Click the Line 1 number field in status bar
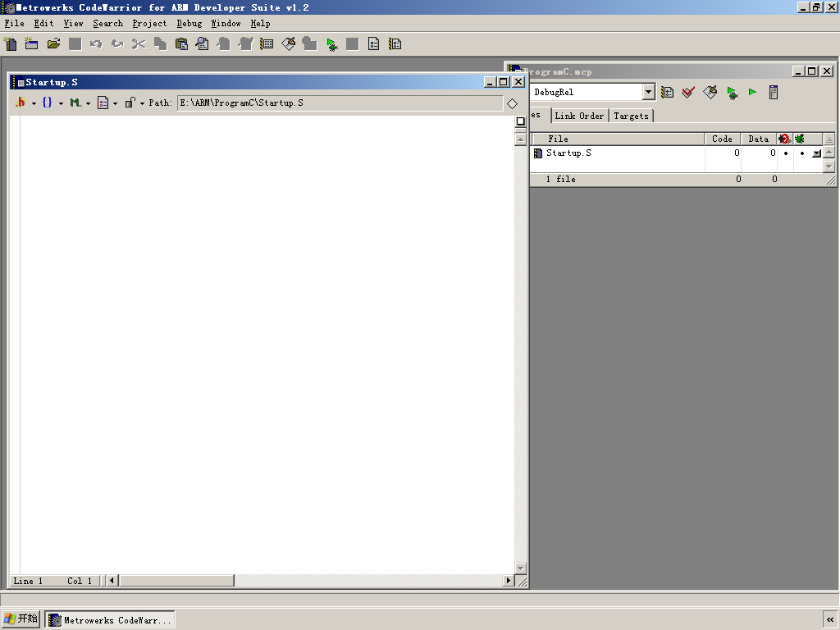Image resolution: width=840 pixels, height=630 pixels. [x=28, y=581]
